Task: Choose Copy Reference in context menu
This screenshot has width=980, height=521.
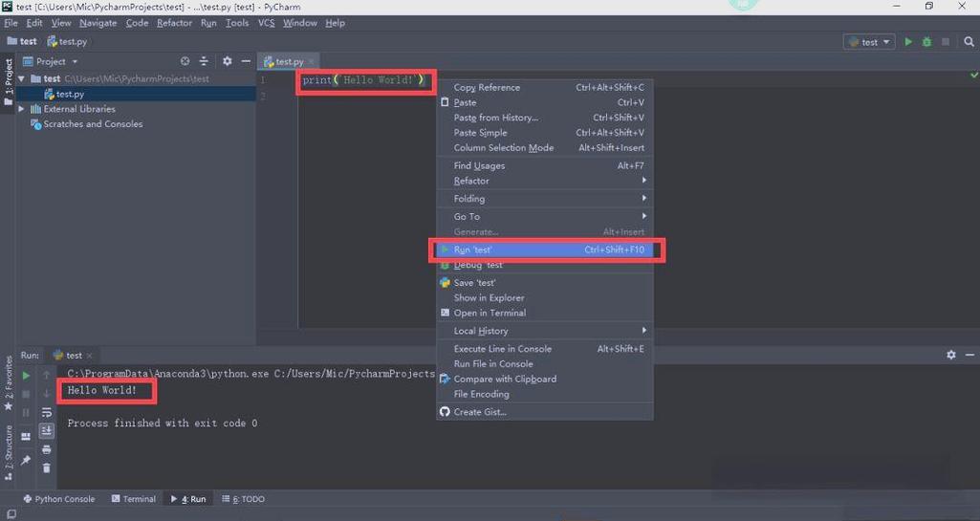Action: [x=544, y=87]
